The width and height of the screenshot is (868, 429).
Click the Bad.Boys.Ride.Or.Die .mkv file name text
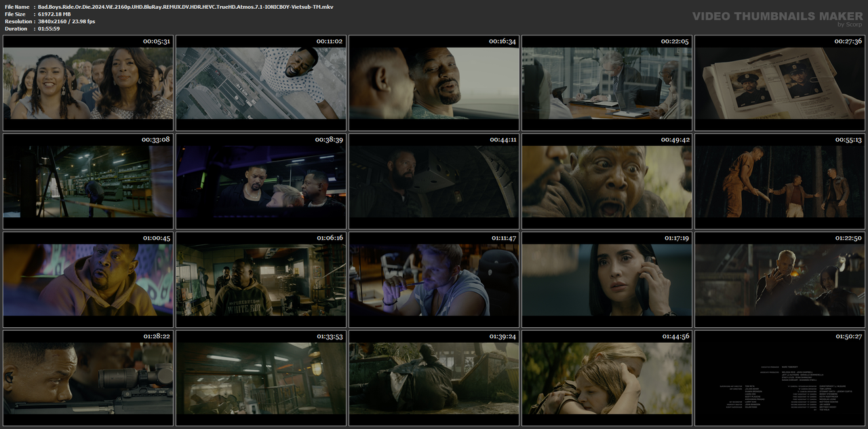[x=185, y=7]
